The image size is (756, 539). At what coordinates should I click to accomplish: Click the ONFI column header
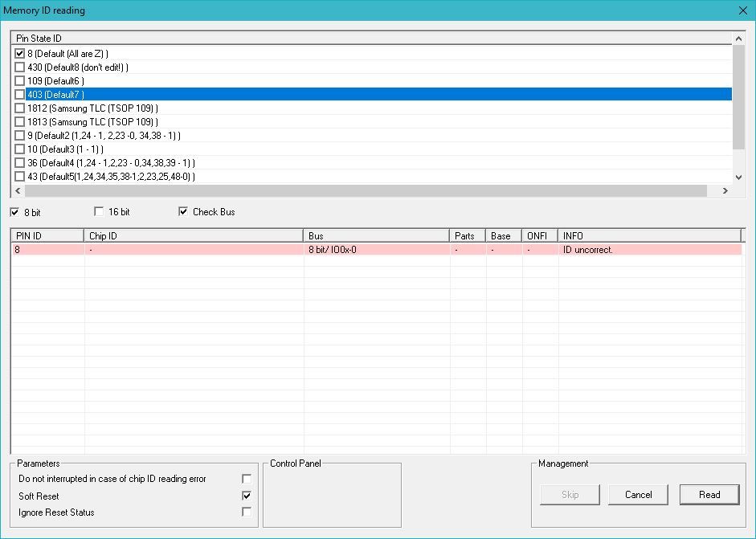point(540,235)
